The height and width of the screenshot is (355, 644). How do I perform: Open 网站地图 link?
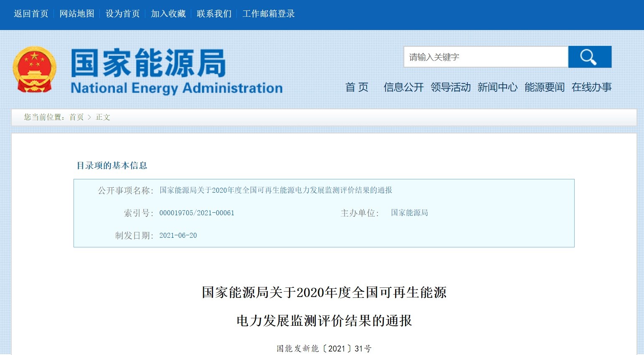(x=77, y=14)
